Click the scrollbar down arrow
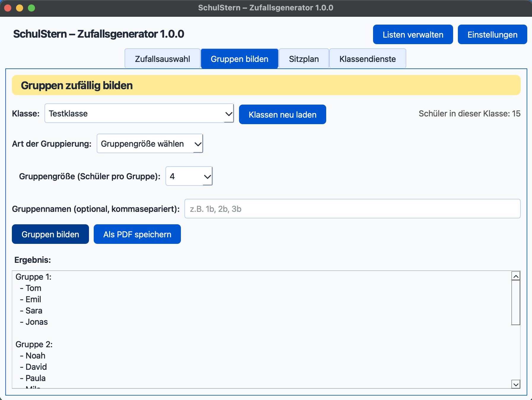Screen dimensions: 532x400 tap(515, 384)
